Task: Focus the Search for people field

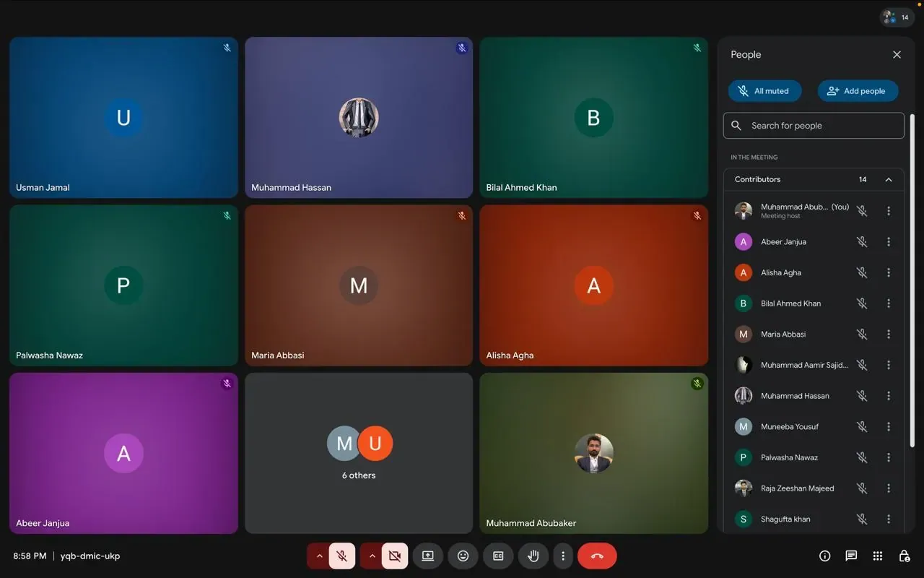Action: click(814, 126)
